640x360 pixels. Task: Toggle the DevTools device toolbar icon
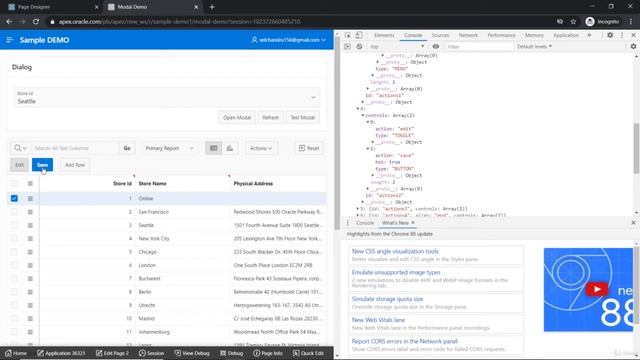(x=358, y=36)
